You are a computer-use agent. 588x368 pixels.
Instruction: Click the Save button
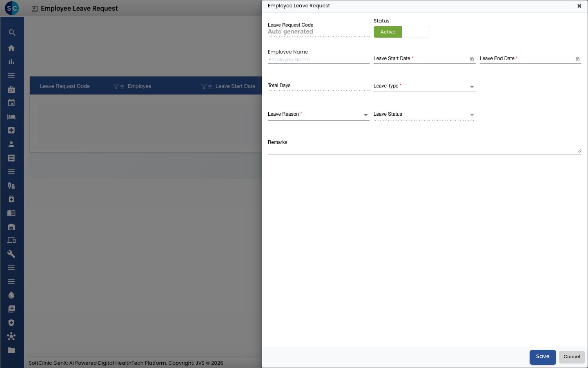543,357
